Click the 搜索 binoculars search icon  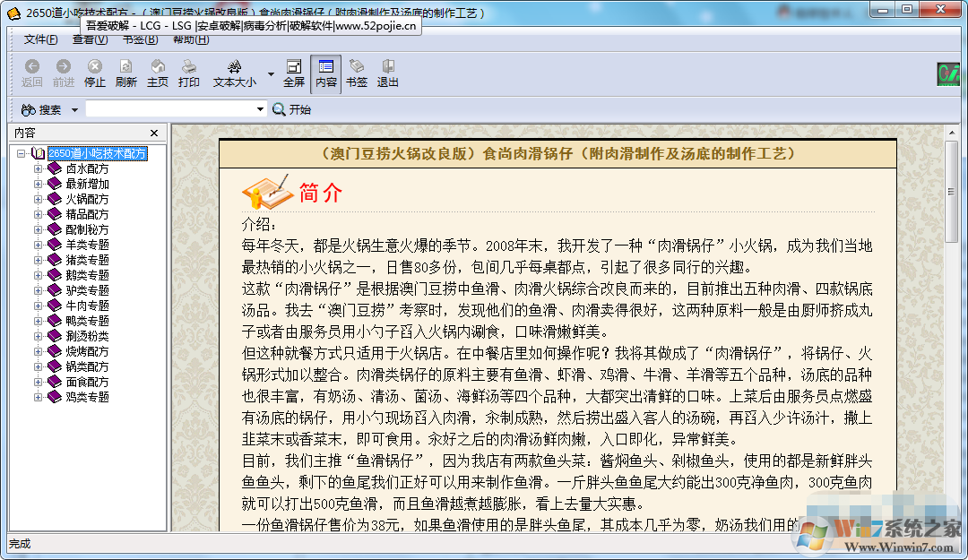[x=29, y=110]
